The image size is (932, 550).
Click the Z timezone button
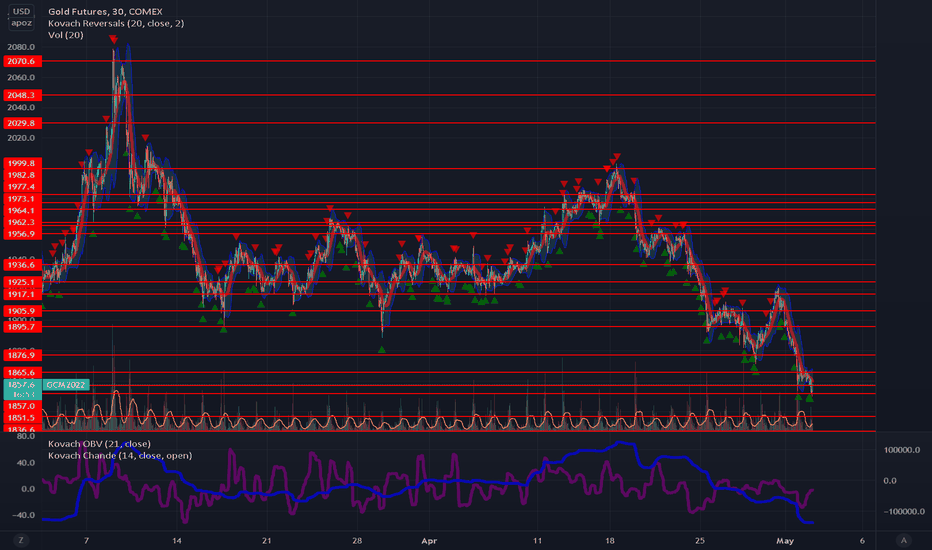click(21, 540)
